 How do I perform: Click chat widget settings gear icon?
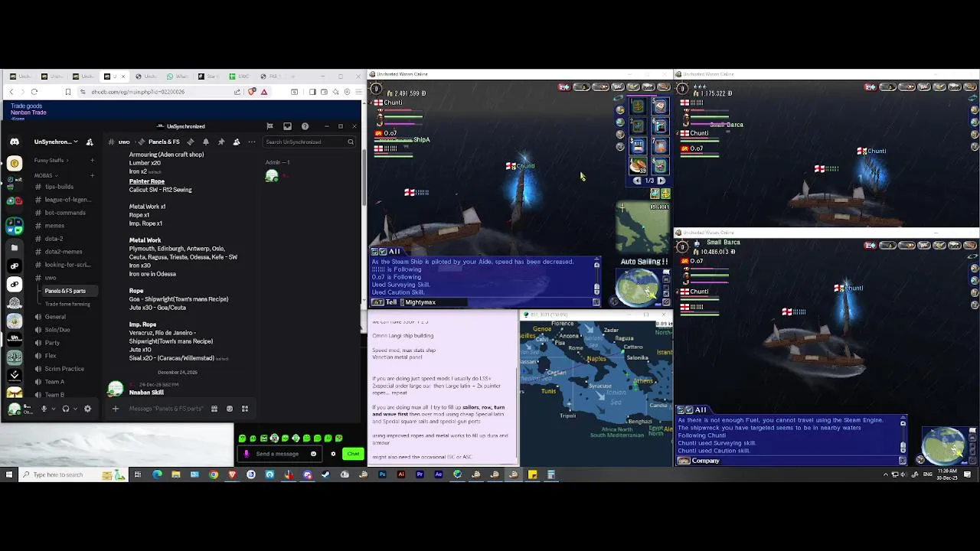(333, 454)
